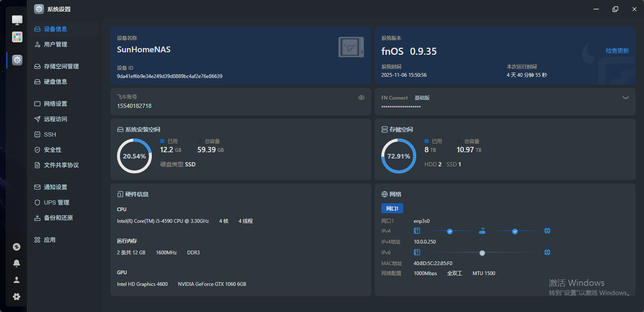
Task: Open 用户管理 in the sidebar
Action: 56,44
